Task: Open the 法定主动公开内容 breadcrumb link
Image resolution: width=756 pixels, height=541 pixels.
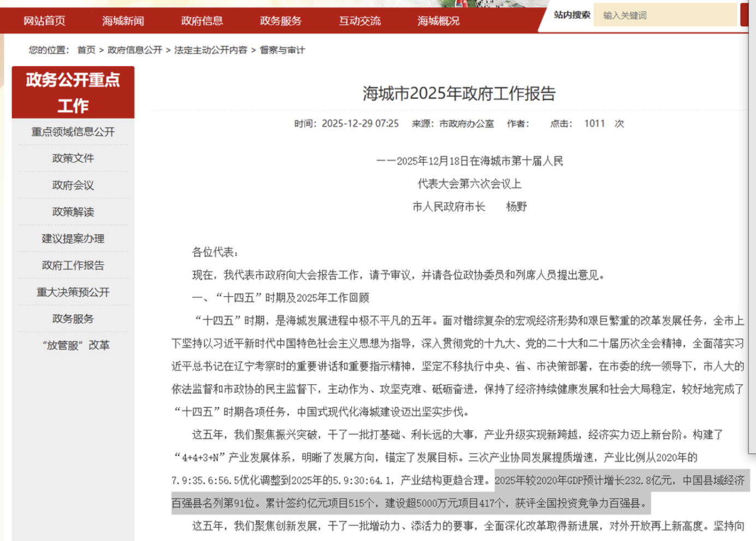Action: point(210,50)
